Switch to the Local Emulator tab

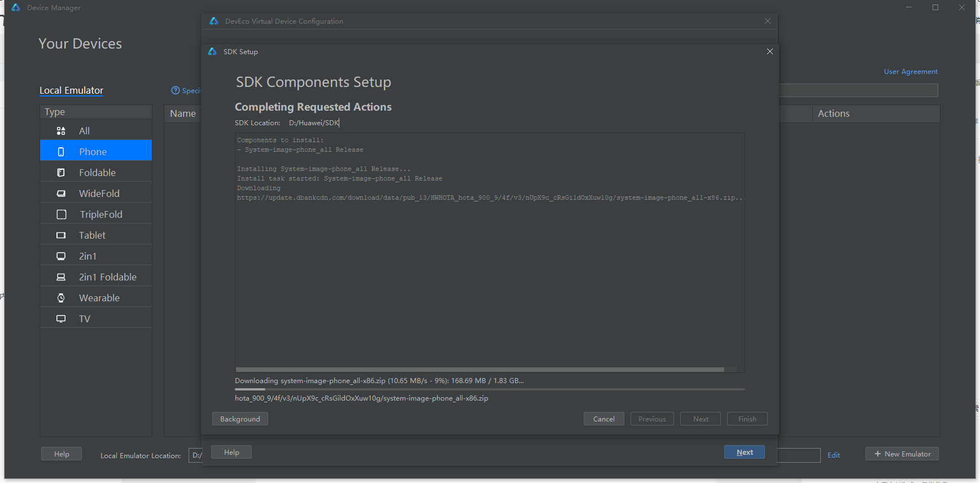click(71, 90)
